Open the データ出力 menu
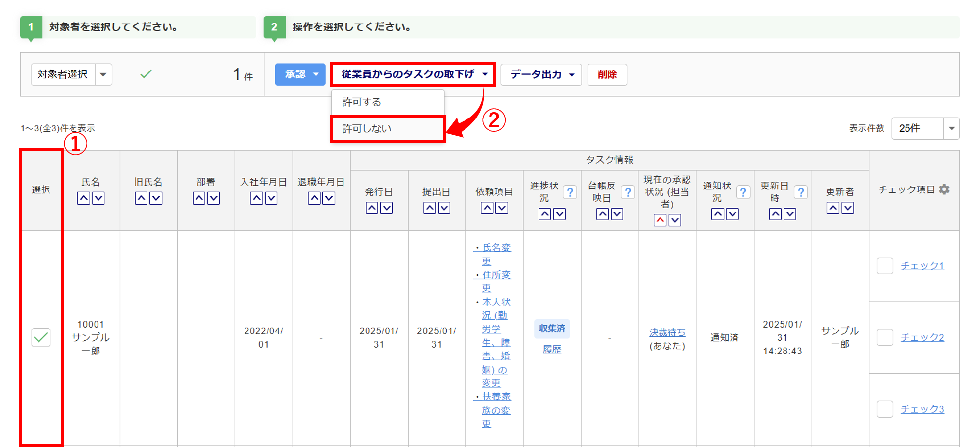 coord(541,74)
